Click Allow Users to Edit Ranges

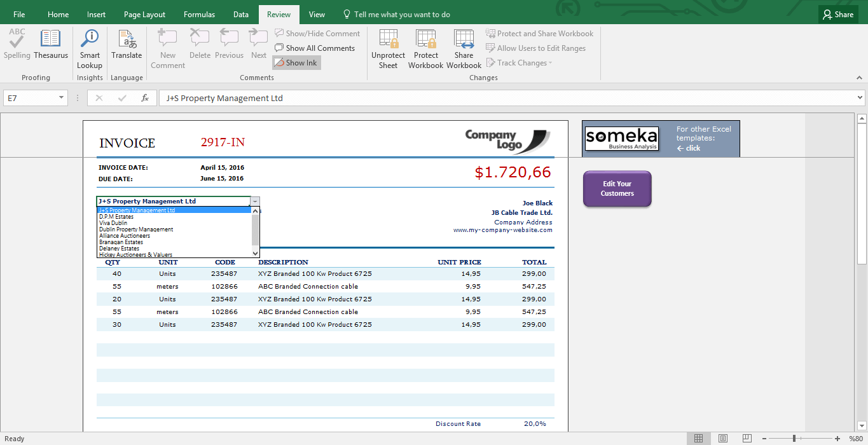point(535,48)
